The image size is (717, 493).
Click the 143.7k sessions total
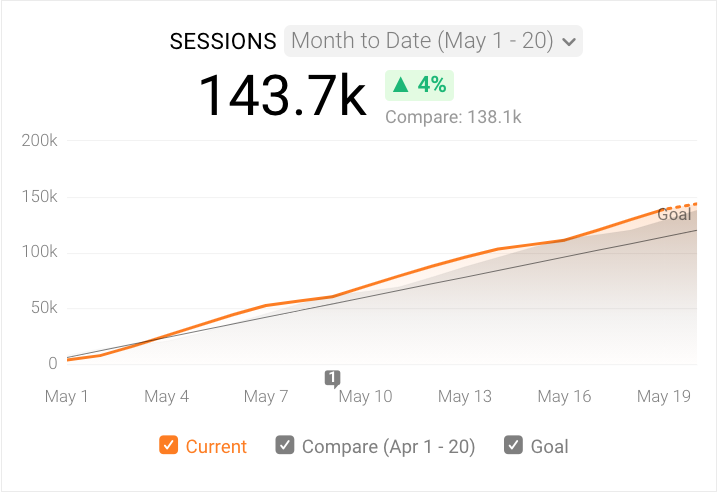coord(282,96)
